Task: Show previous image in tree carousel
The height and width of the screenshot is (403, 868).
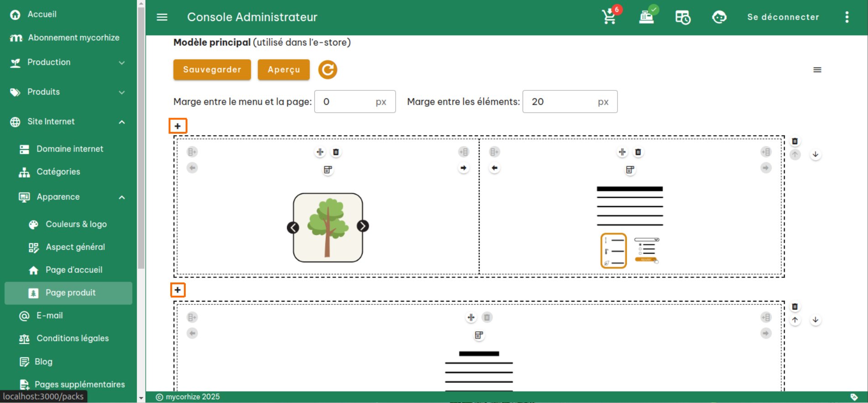Action: [x=293, y=227]
